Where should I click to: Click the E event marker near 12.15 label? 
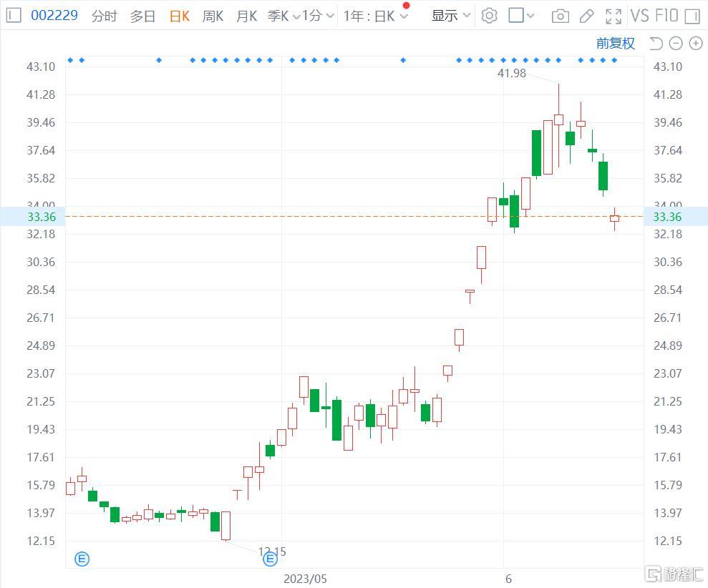click(270, 559)
